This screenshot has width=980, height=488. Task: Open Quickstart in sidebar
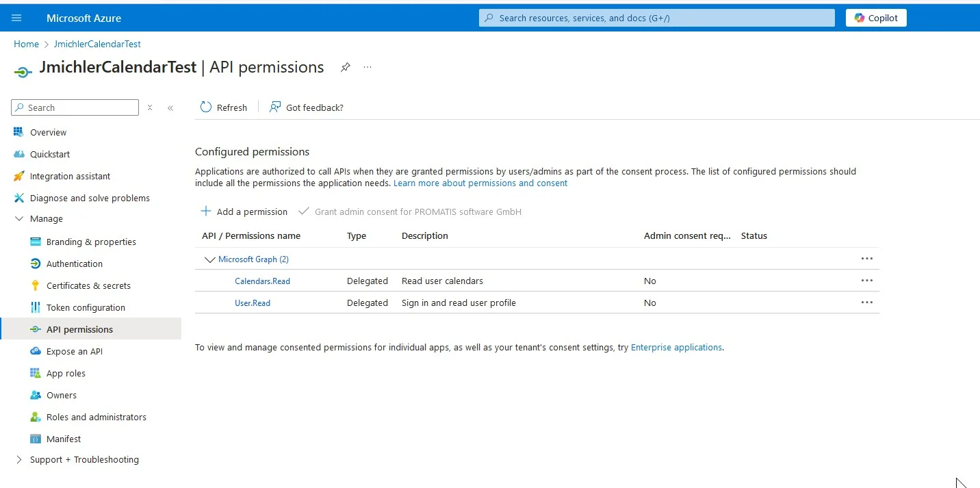point(50,154)
